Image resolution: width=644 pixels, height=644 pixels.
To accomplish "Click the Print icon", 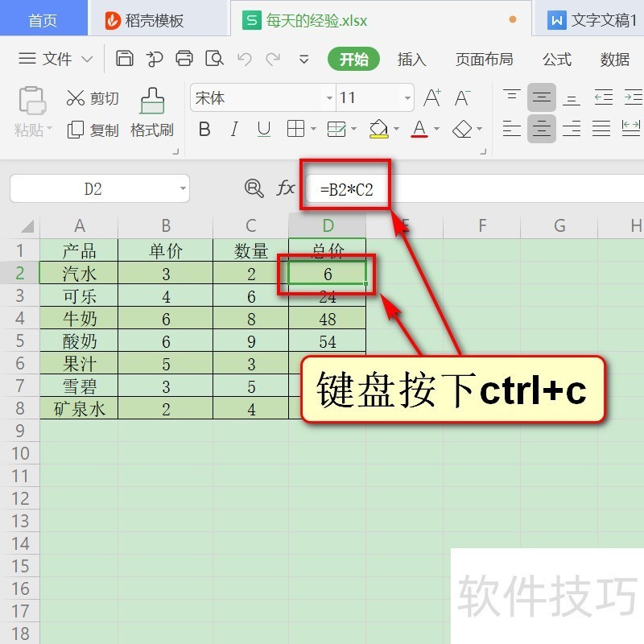I will [x=184, y=59].
